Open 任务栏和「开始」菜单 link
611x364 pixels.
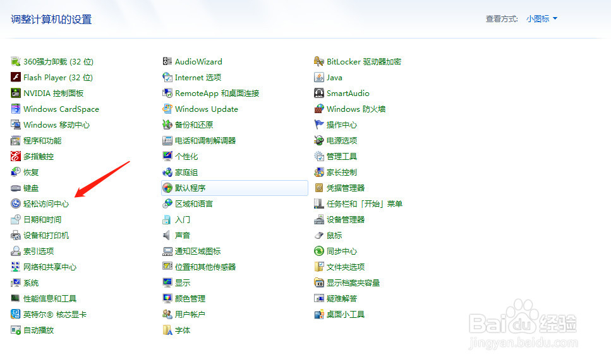tap(365, 204)
